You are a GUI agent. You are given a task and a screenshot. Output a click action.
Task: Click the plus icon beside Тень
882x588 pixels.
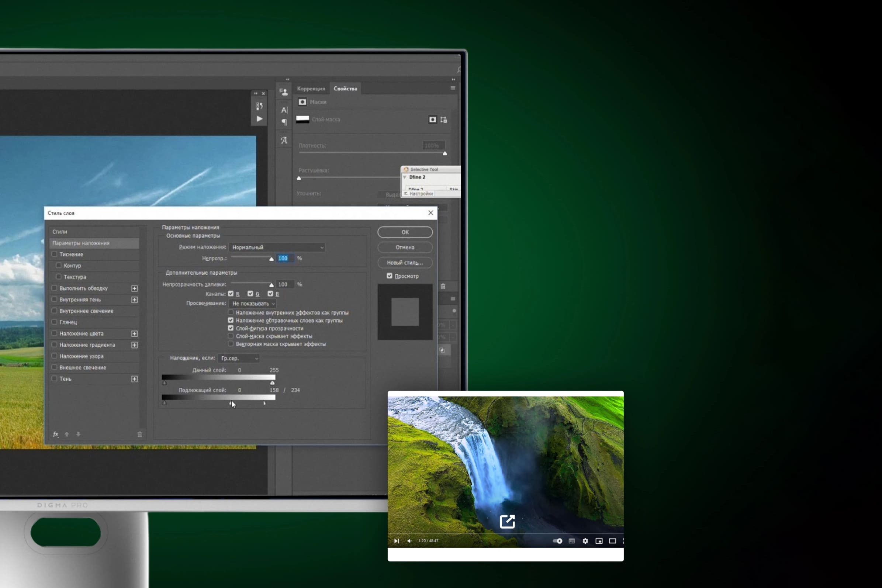point(134,379)
